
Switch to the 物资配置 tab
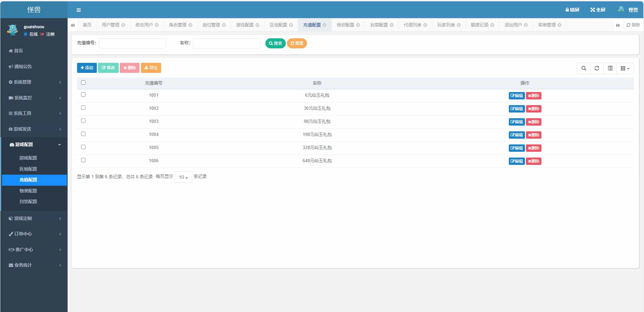pos(345,25)
